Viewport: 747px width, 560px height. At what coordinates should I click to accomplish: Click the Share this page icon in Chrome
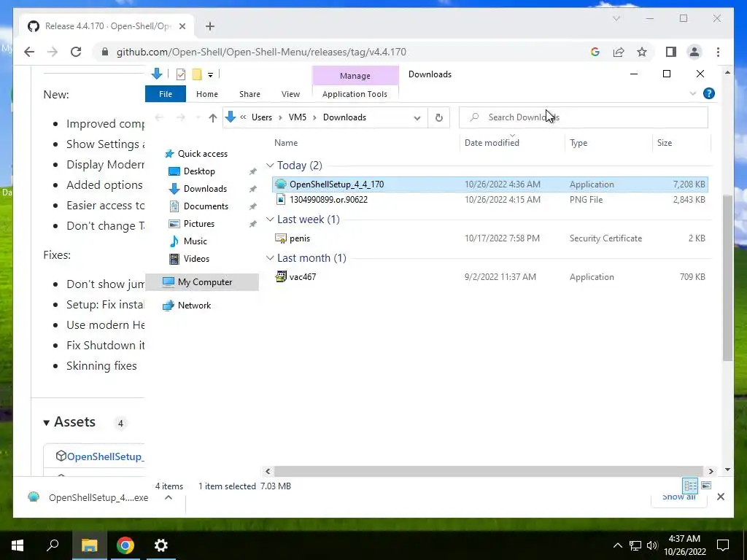[619, 52]
